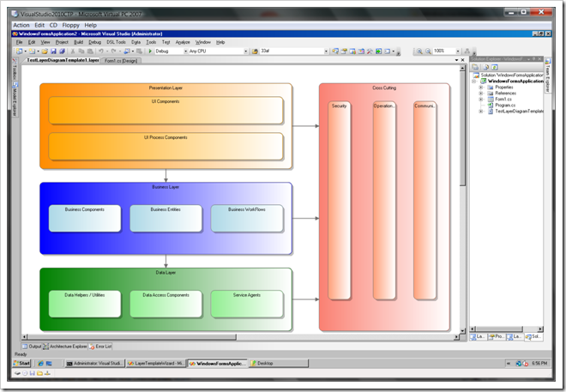Click the Find in Files icon beside 33af
Image resolution: width=566 pixels, height=392 pixels.
click(x=255, y=51)
